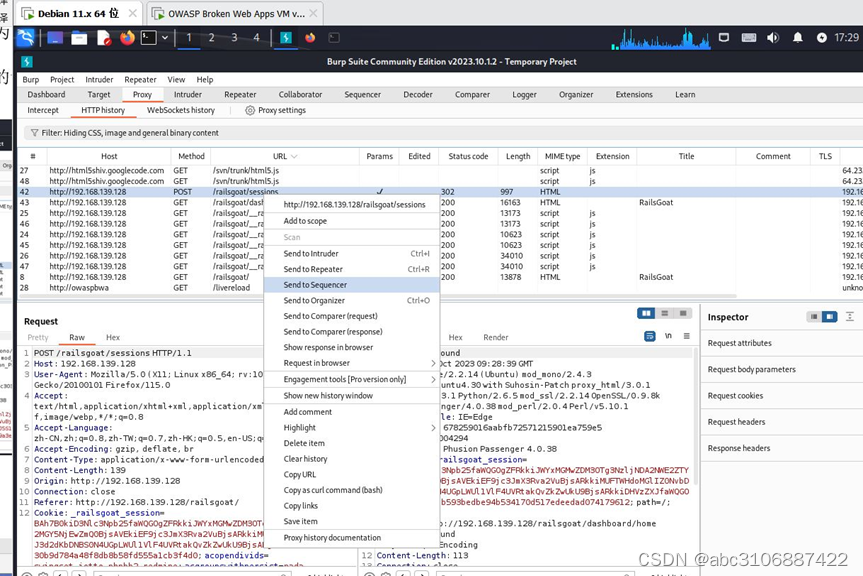Choose Send to Intruder in the context menu
The height and width of the screenshot is (576, 863).
click(x=352, y=254)
